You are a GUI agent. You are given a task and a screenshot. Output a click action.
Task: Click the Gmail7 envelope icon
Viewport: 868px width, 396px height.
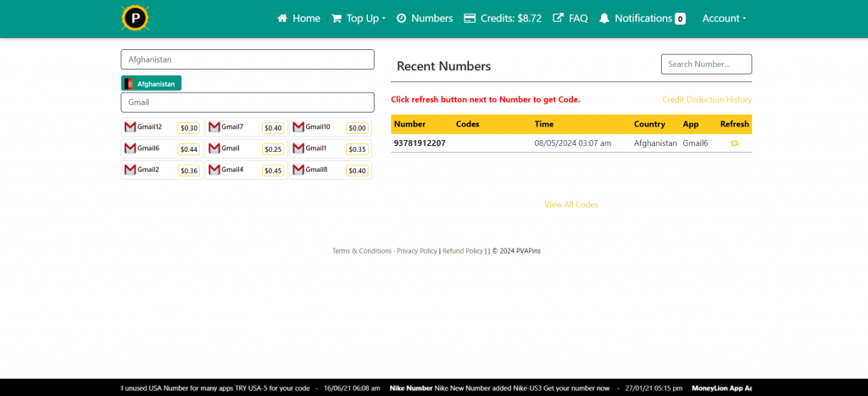click(214, 127)
